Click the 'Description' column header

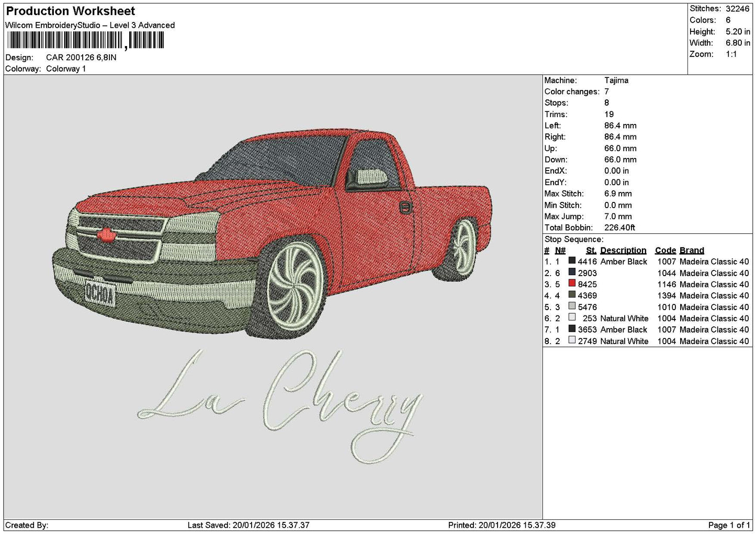point(623,251)
